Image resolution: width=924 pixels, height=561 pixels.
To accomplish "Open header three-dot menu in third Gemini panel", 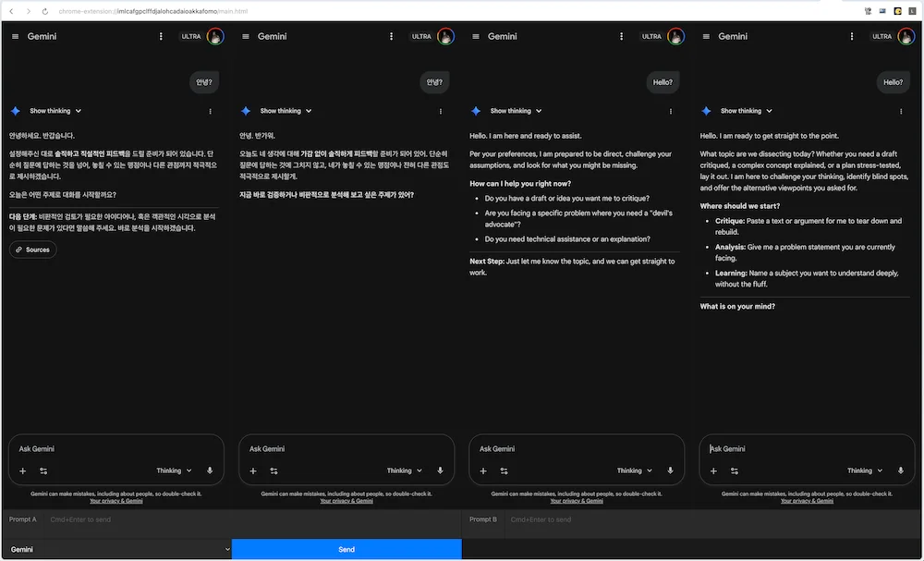I will [x=621, y=37].
